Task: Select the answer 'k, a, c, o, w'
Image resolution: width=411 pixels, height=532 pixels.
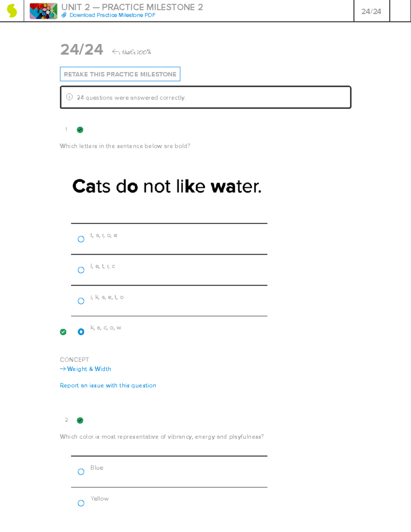Action: 81,332
